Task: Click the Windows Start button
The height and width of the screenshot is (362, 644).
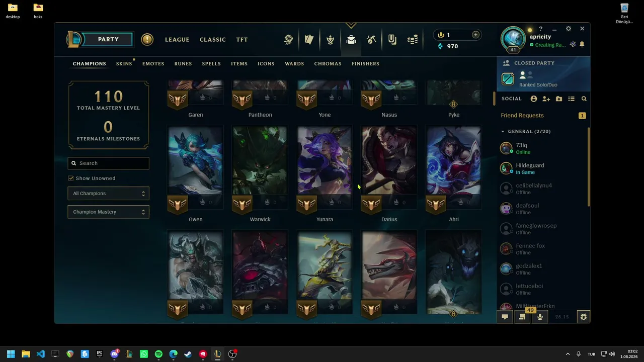Action: pyautogui.click(x=11, y=354)
